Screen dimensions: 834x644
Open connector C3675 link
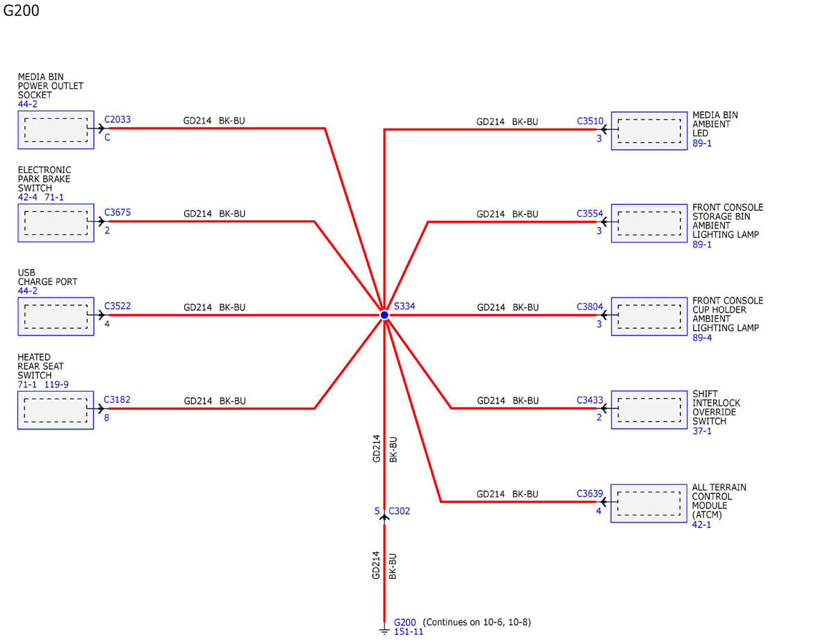(117, 213)
